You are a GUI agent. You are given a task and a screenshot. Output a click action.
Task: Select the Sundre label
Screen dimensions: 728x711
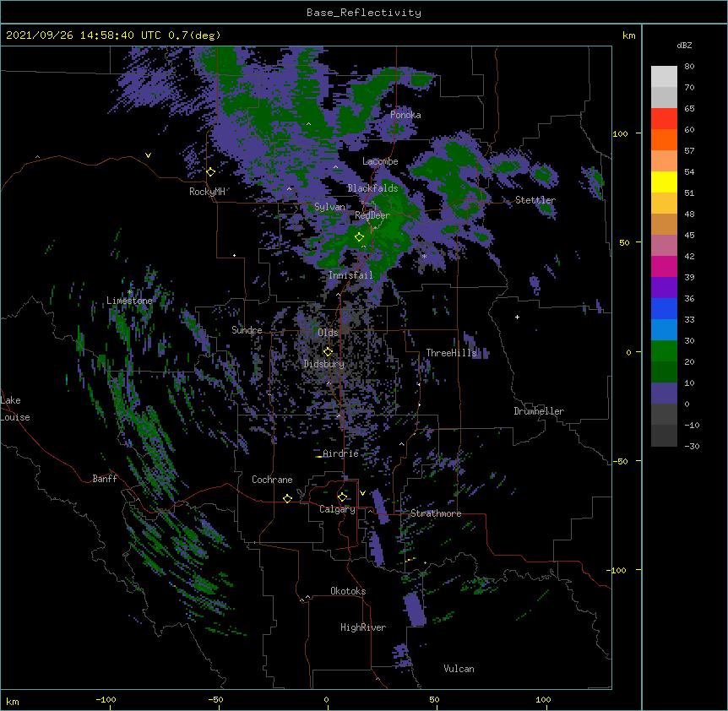pyautogui.click(x=247, y=330)
